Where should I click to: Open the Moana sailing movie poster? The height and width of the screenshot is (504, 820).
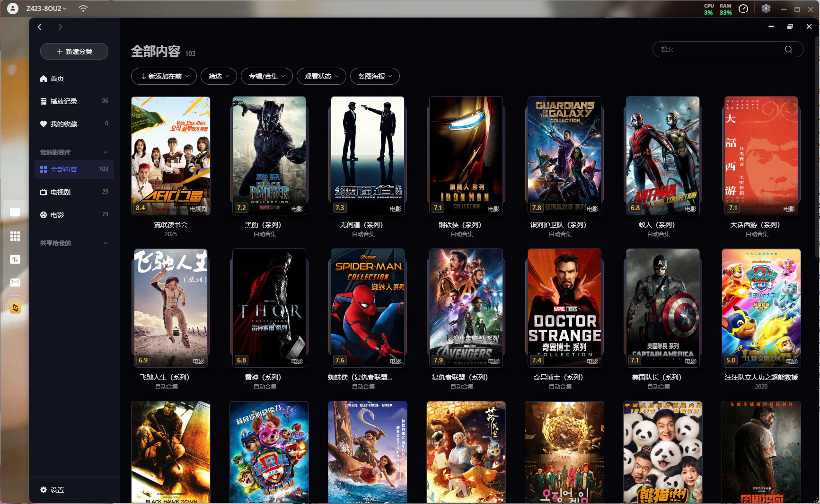(x=368, y=452)
